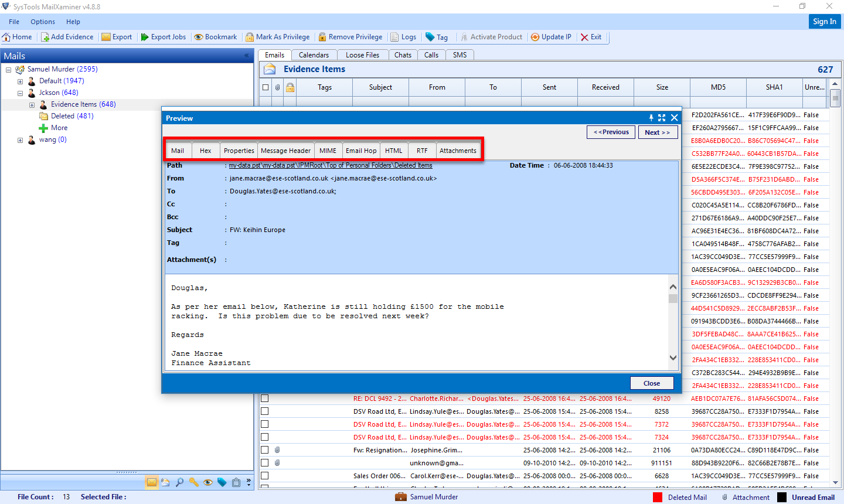The width and height of the screenshot is (844, 504).
Task: Click the Export toolbar button
Action: [x=117, y=37]
